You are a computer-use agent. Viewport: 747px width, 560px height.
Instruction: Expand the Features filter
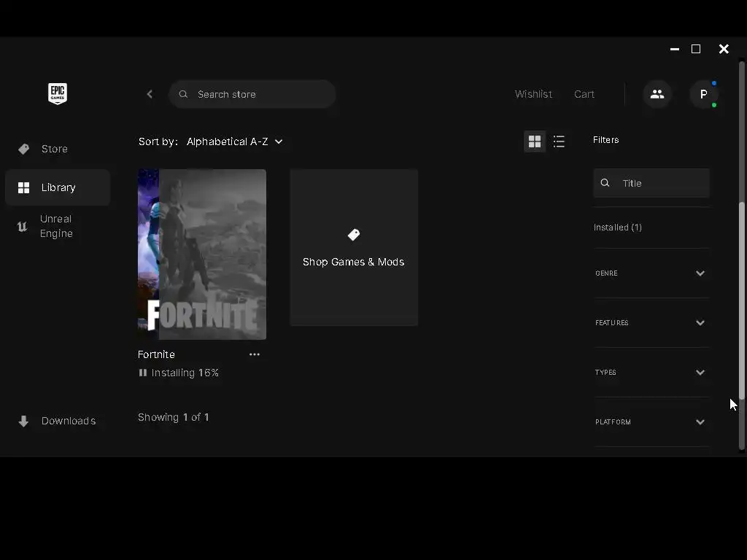[651, 323]
